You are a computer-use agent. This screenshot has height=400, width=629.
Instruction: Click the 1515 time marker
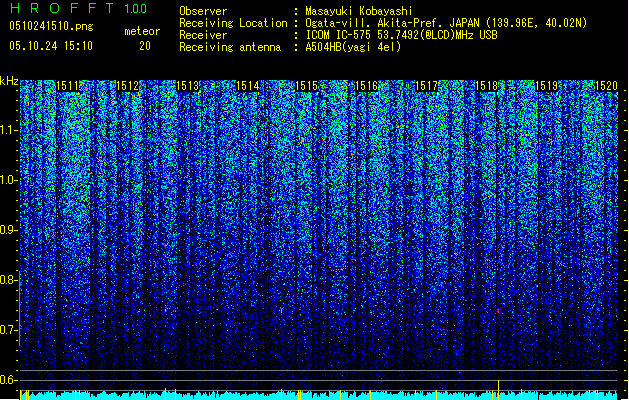(x=306, y=86)
